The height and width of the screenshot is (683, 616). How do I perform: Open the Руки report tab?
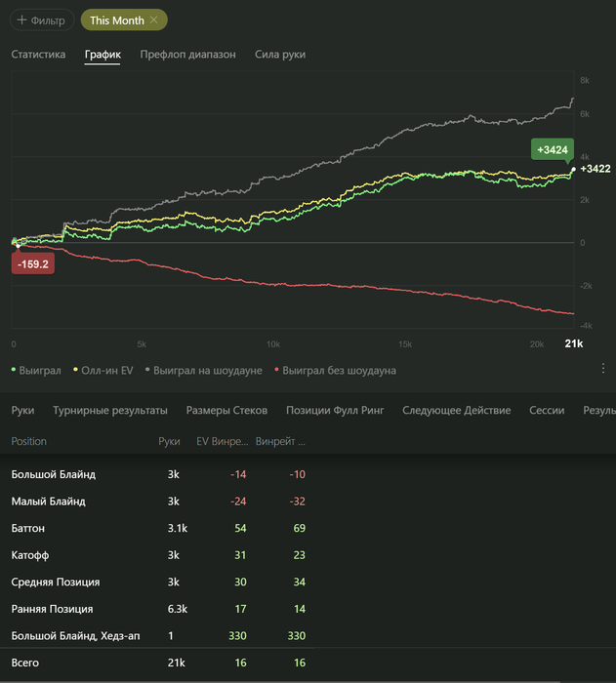(x=22, y=411)
